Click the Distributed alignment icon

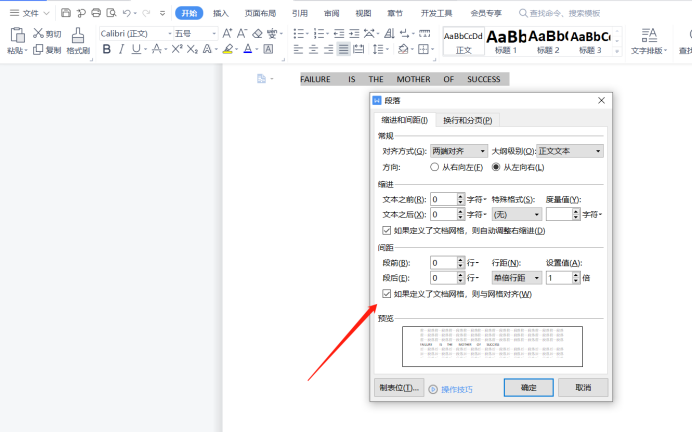coord(358,49)
